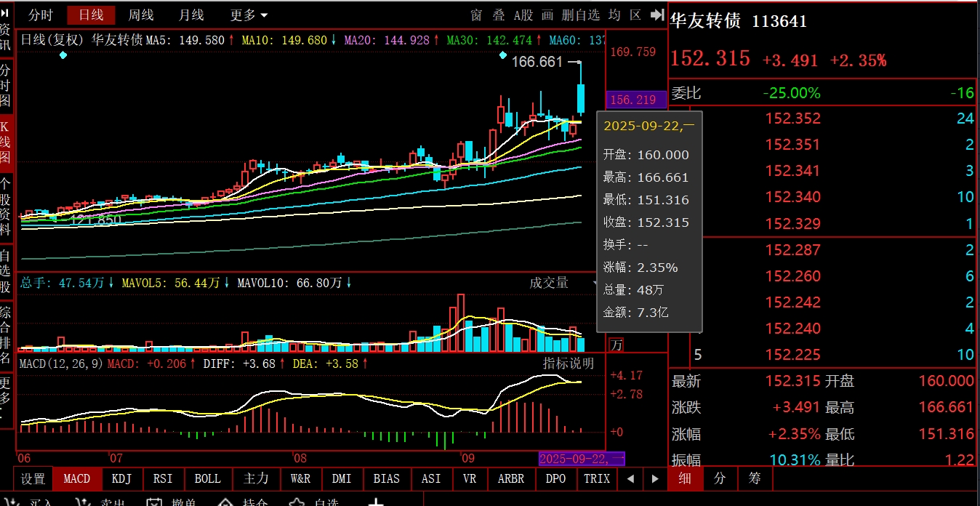Click the purple 156.219 price axis marker
Screen dimensions: 980x506
pos(635,100)
